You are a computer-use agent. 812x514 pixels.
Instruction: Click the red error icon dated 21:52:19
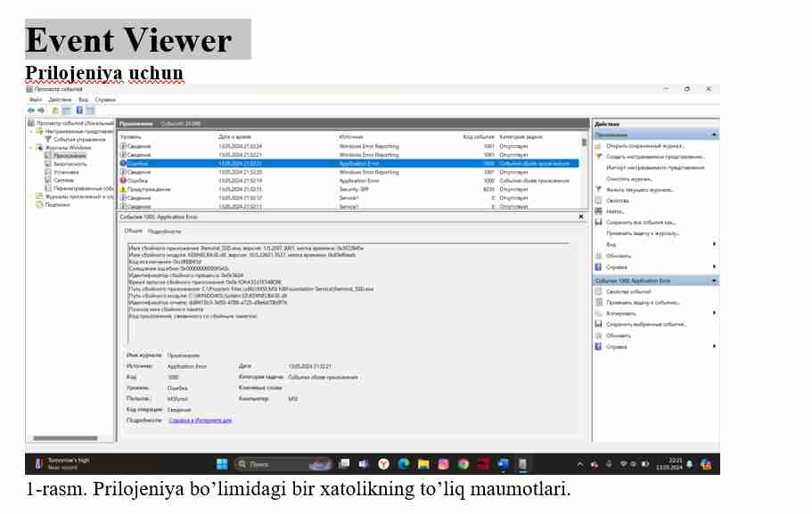pos(123,181)
